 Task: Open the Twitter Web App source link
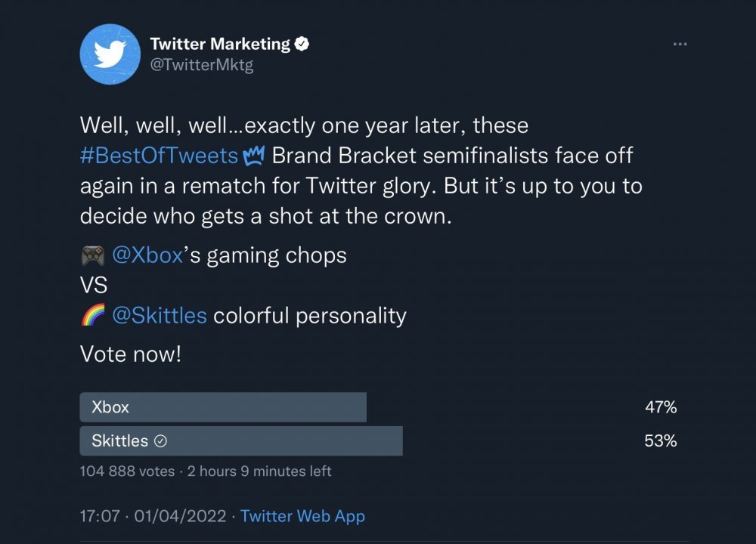pyautogui.click(x=302, y=517)
